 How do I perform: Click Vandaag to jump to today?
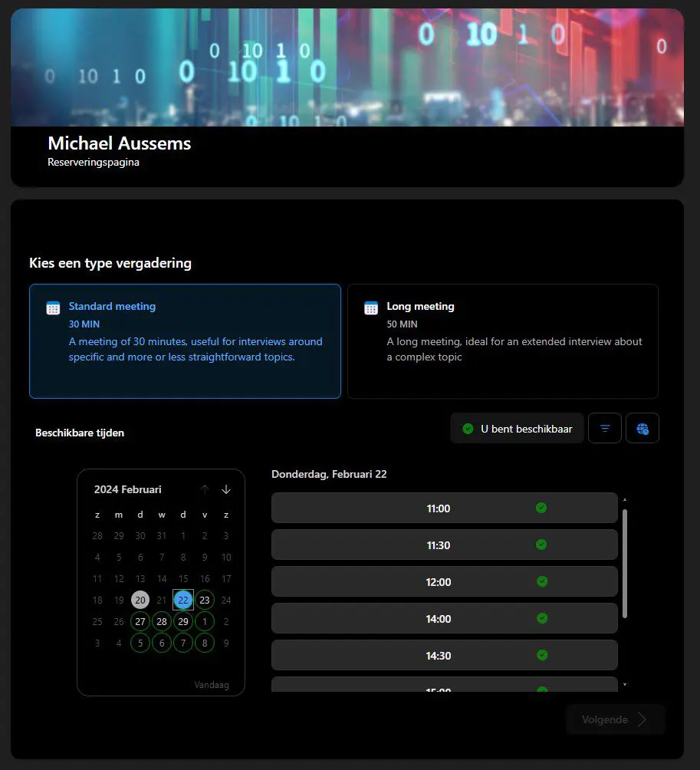coord(212,685)
